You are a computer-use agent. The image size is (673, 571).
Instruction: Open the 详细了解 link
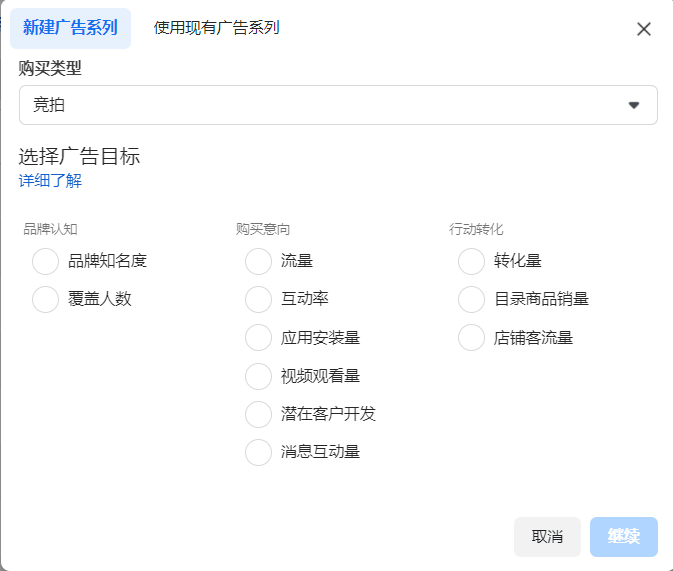tap(50, 181)
